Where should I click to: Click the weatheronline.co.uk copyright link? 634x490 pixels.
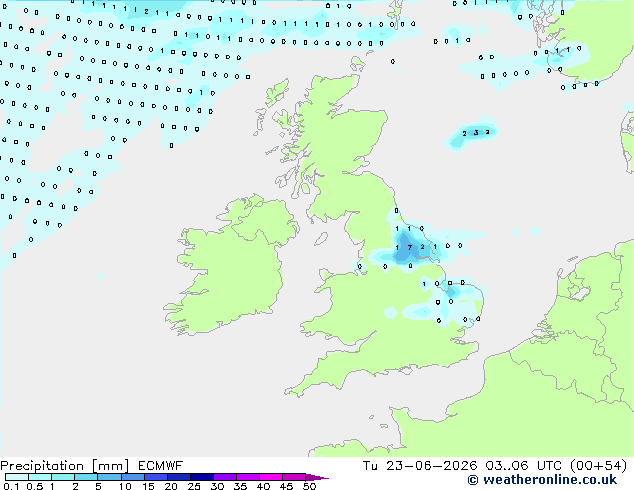pos(542,480)
